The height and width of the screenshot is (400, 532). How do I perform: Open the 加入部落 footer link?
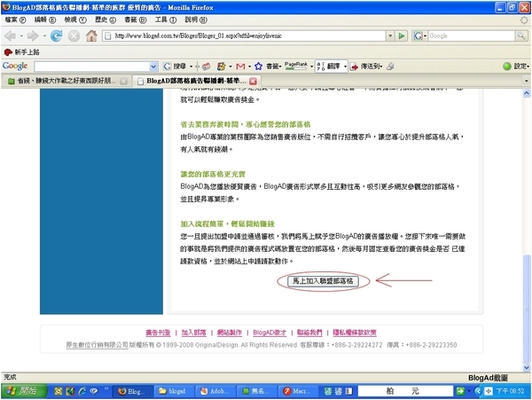(193, 333)
